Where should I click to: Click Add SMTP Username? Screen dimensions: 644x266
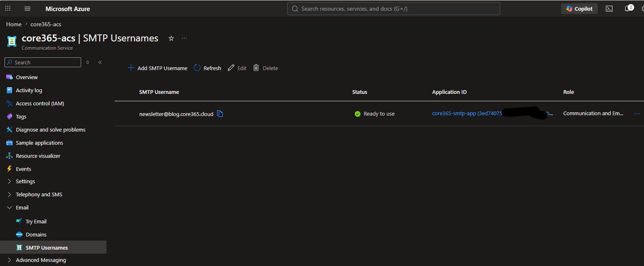158,68
